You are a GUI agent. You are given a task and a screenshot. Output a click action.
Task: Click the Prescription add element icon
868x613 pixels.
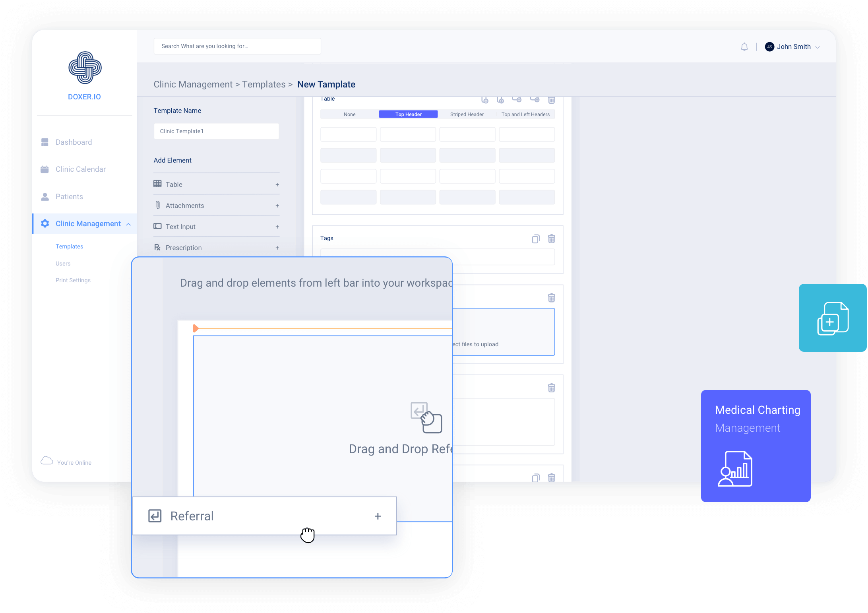pos(278,247)
